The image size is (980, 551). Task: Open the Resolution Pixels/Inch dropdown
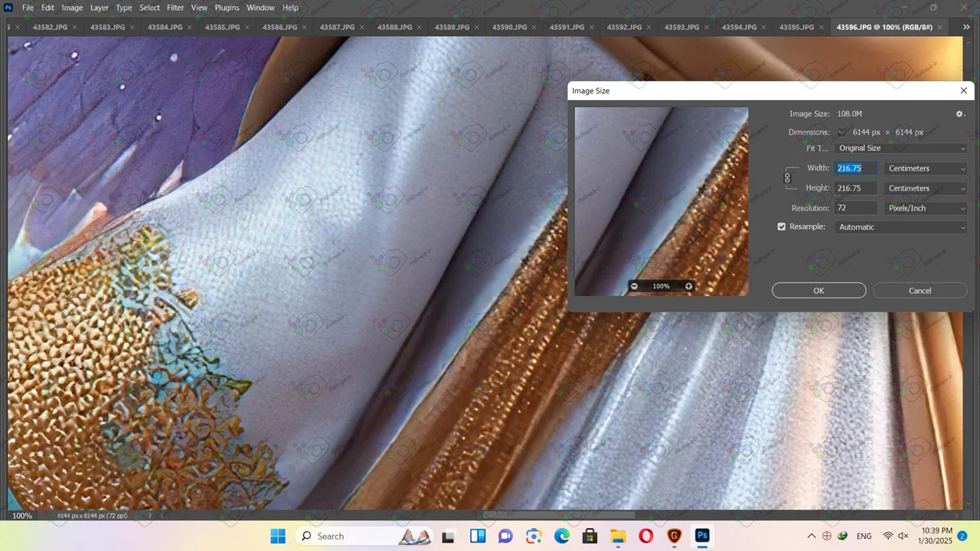[x=926, y=208]
